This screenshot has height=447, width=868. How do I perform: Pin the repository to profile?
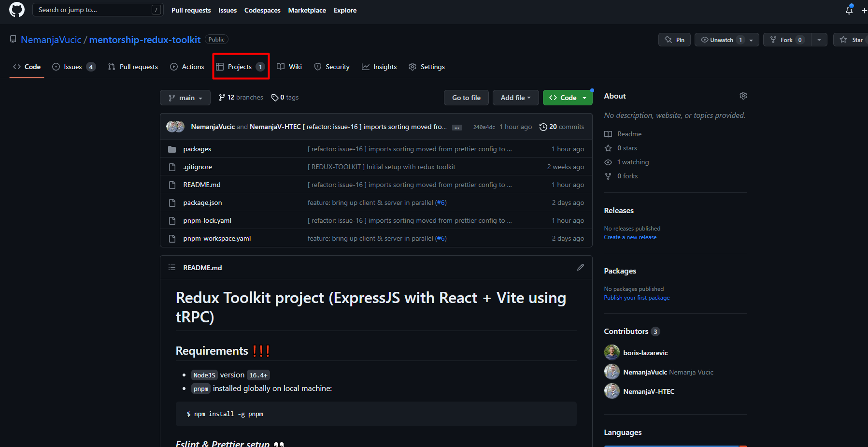pyautogui.click(x=675, y=40)
